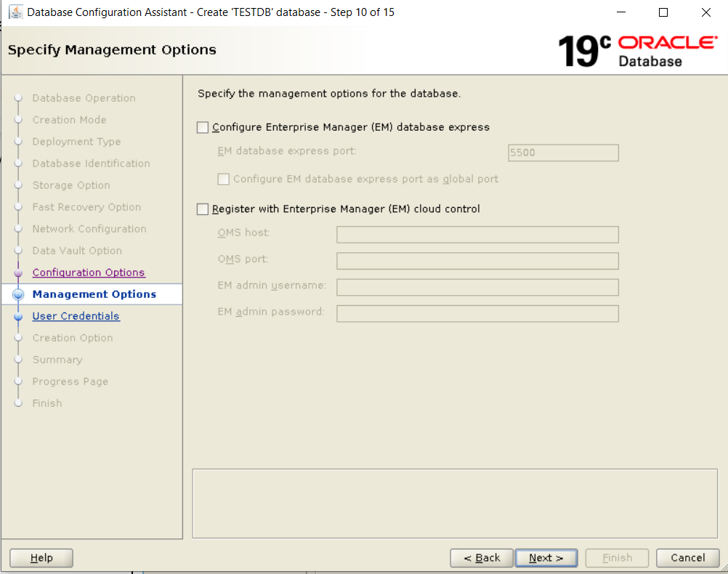Focus the OMS host input field
This screenshot has width=728, height=574.
pyautogui.click(x=477, y=235)
